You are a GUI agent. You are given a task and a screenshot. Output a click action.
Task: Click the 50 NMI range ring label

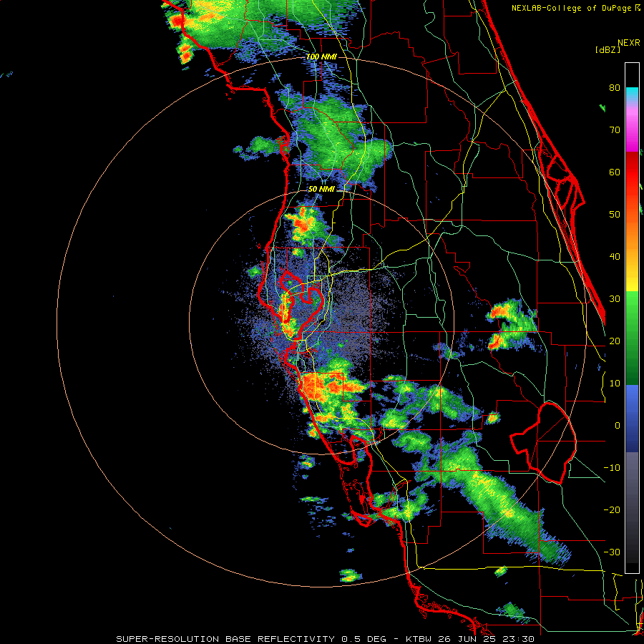click(x=321, y=190)
